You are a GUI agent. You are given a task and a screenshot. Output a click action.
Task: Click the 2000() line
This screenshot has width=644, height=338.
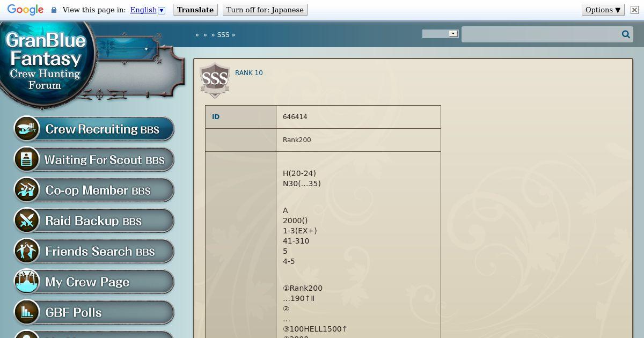click(x=295, y=221)
